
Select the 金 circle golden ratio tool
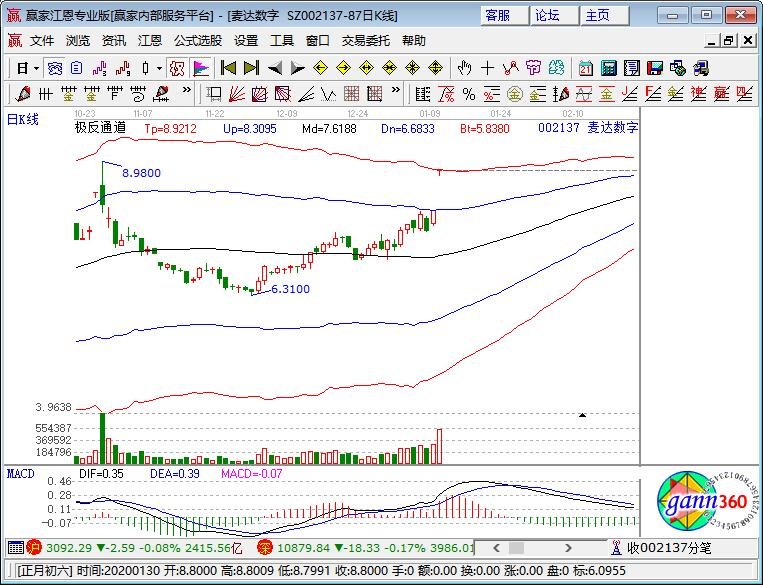[x=514, y=93]
